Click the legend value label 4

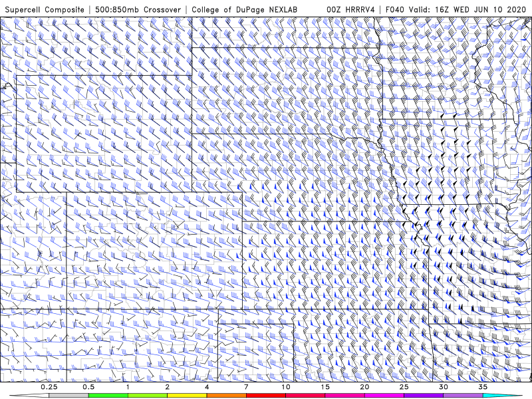207,387
